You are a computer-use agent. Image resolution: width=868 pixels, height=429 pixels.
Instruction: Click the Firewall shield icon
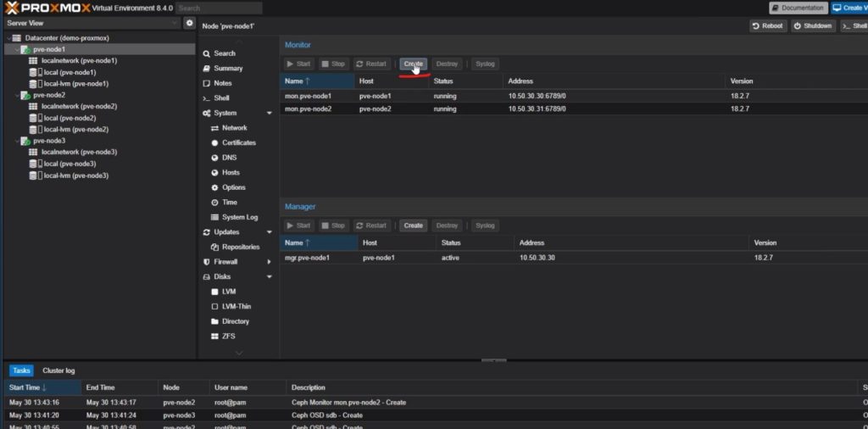pyautogui.click(x=207, y=262)
